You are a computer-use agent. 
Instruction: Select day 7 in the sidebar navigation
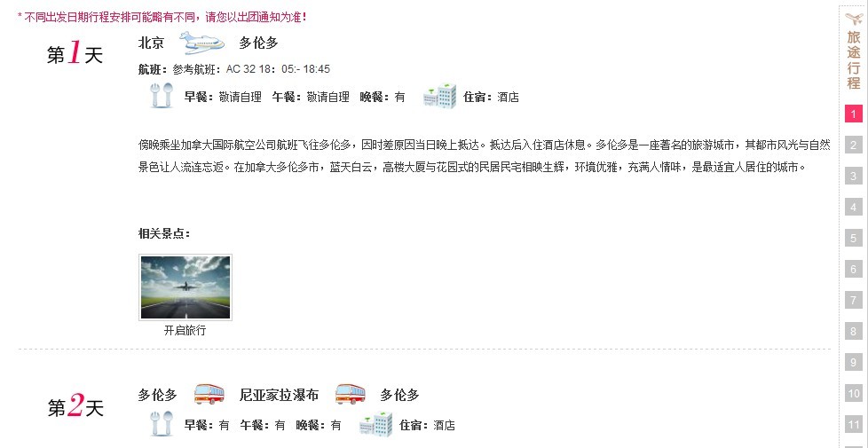tap(854, 301)
